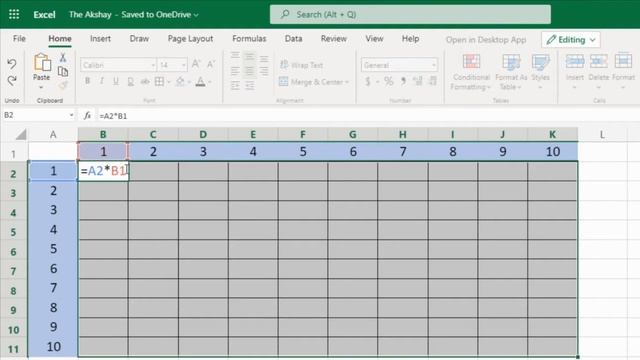Image resolution: width=640 pixels, height=360 pixels.
Task: Toggle Strikethrough formatting
Action: tap(145, 82)
